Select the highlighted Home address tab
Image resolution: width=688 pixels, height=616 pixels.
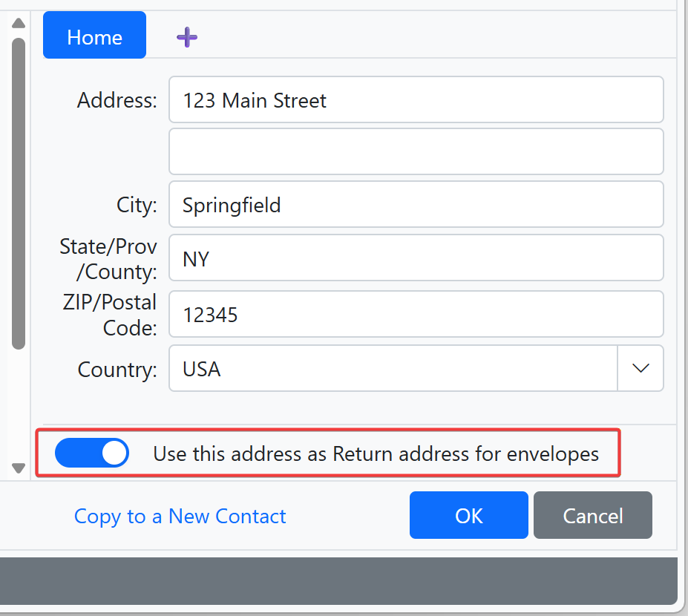[x=94, y=35]
